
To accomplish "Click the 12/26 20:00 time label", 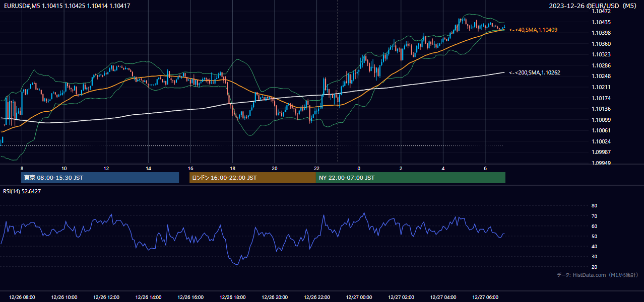I will pyautogui.click(x=275, y=297).
